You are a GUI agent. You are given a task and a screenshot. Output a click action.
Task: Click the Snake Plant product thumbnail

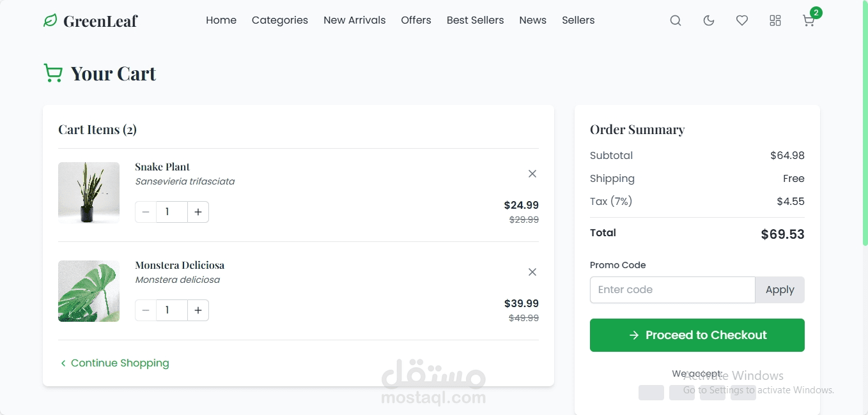pos(89,193)
